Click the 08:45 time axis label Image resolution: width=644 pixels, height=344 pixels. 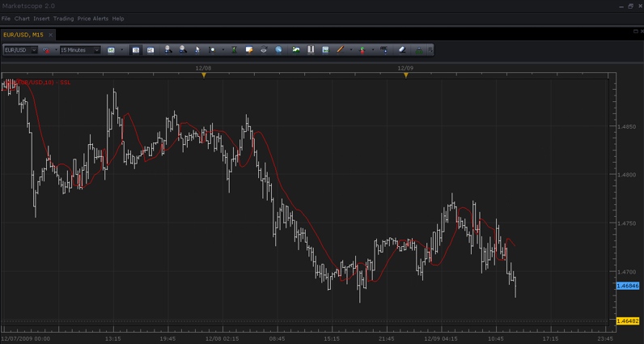(278, 339)
